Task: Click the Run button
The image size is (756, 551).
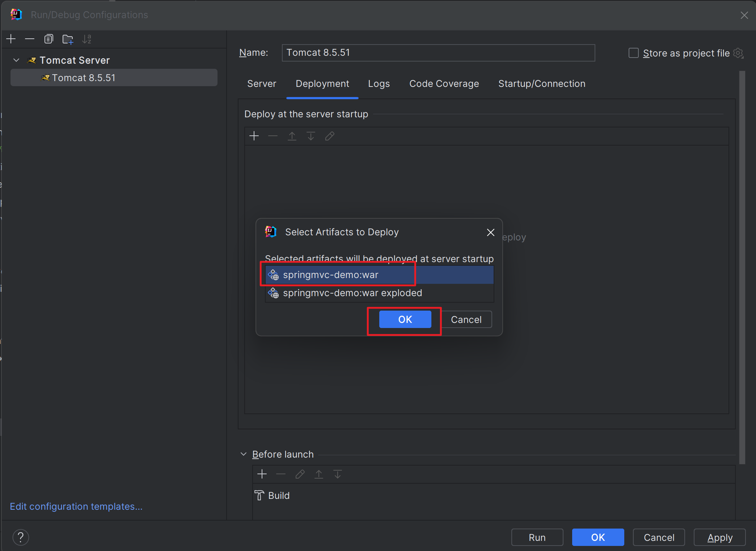Action: tap(537, 537)
